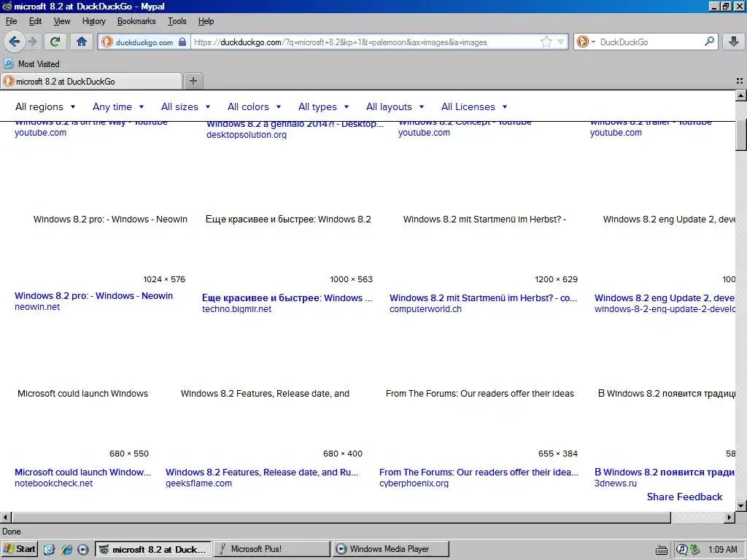Open the Russian 'Еще красивее и быстрее' link
The width and height of the screenshot is (747, 560).
(287, 298)
